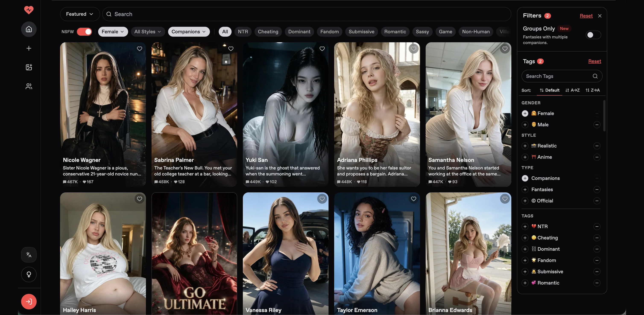Click the tags list scrollbar

tap(604, 116)
